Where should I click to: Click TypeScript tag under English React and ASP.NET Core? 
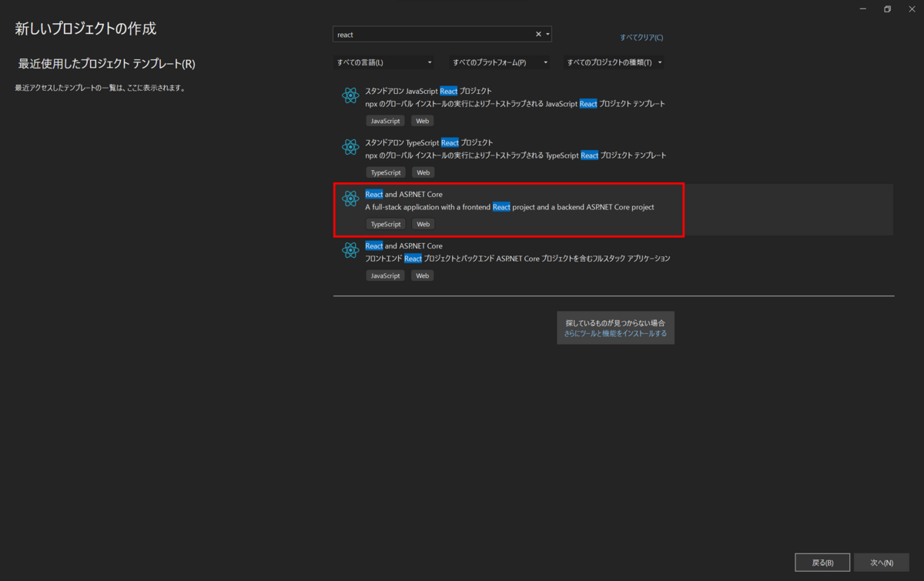coord(386,224)
